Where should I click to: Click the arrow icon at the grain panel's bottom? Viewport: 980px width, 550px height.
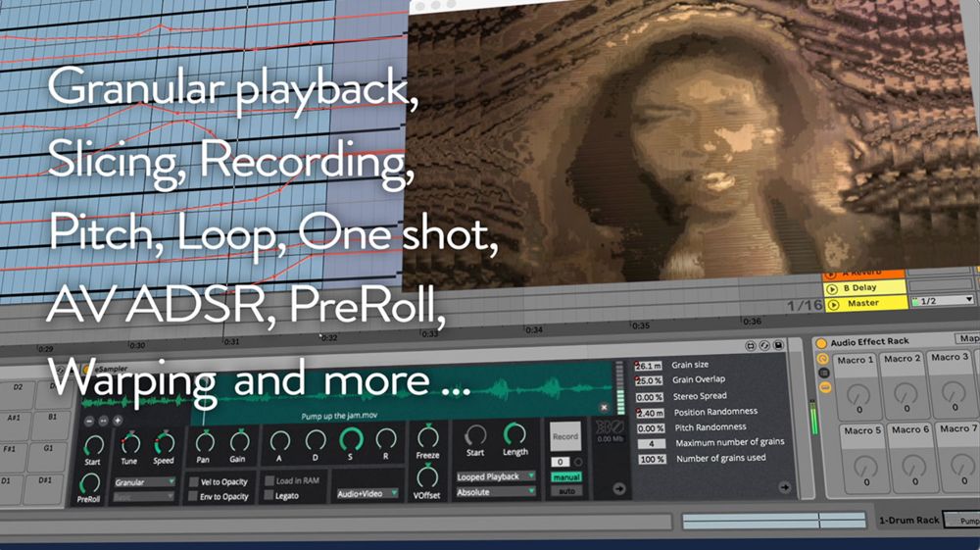click(784, 487)
